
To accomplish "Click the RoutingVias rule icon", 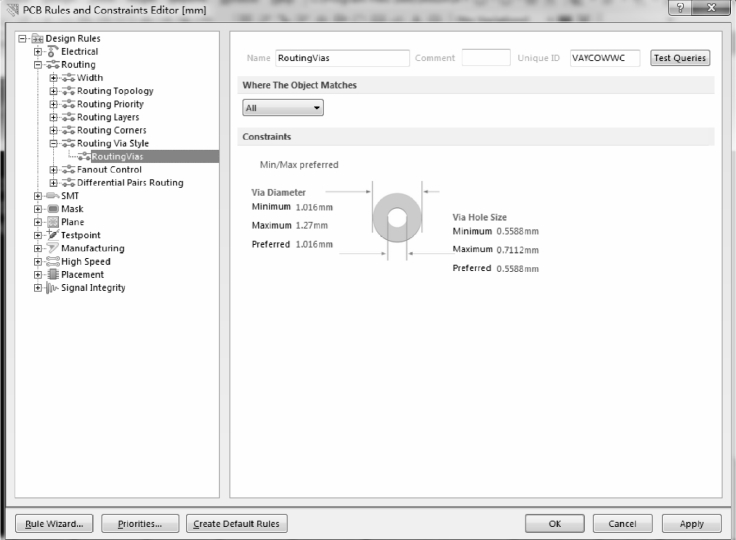I will pos(84,157).
